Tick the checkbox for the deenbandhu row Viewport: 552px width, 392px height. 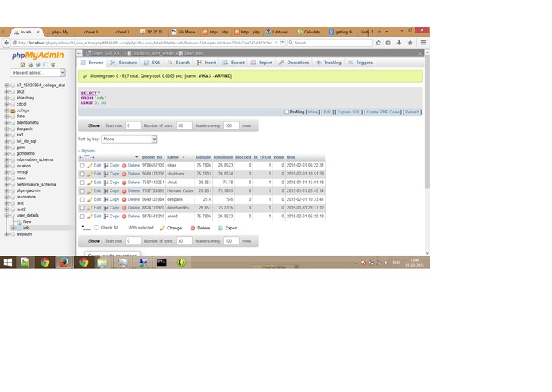83,208
